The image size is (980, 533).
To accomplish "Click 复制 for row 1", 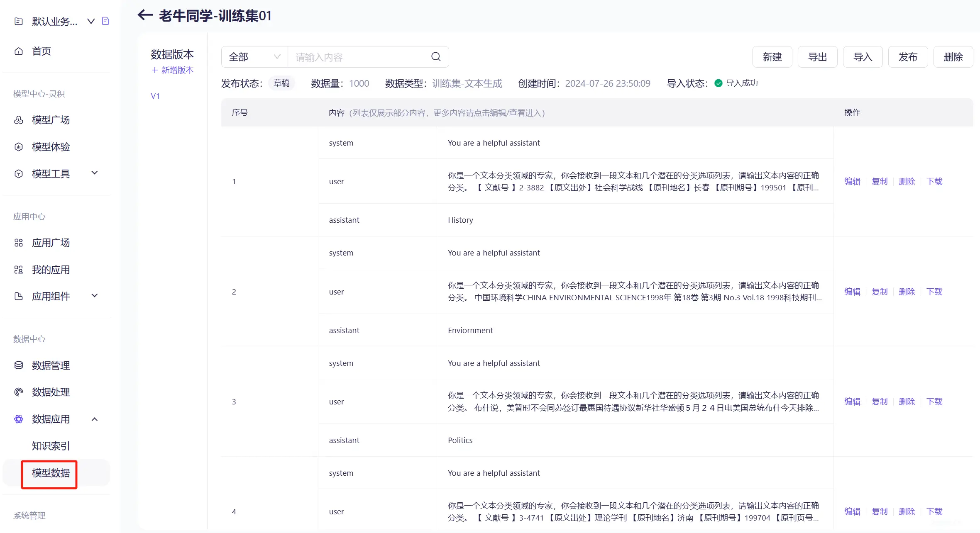I will pyautogui.click(x=880, y=181).
